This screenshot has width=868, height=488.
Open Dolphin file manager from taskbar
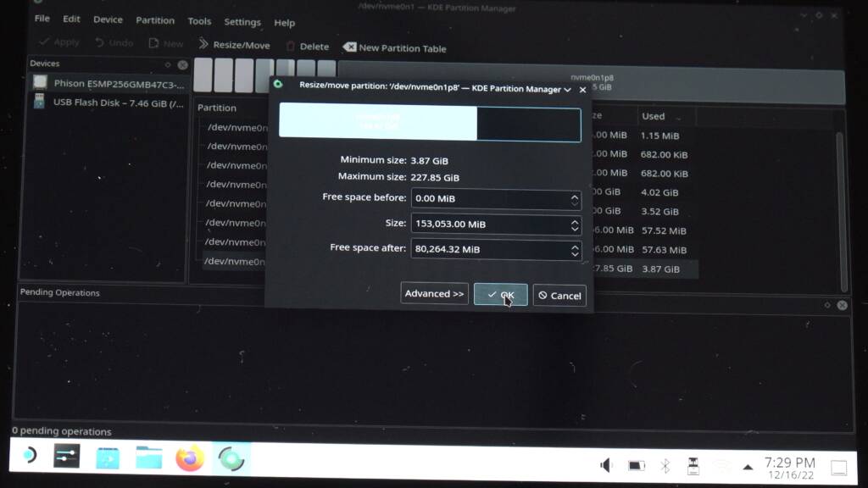149,458
